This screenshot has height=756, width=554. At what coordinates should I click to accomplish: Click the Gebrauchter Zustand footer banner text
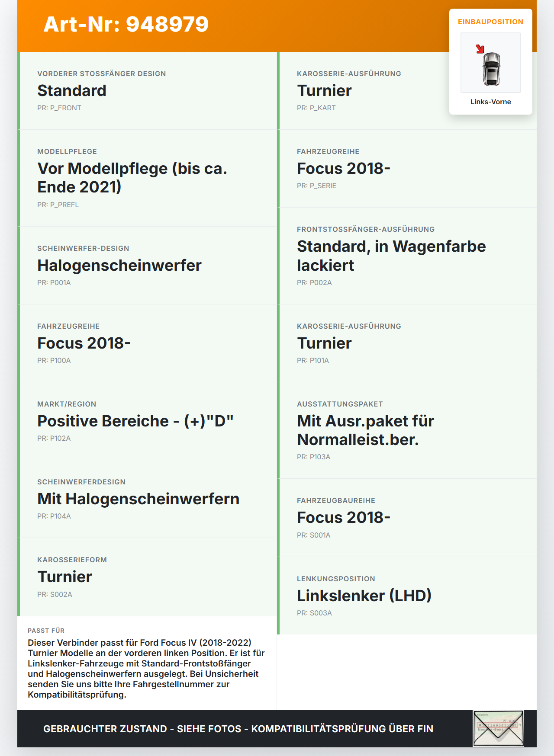click(238, 729)
